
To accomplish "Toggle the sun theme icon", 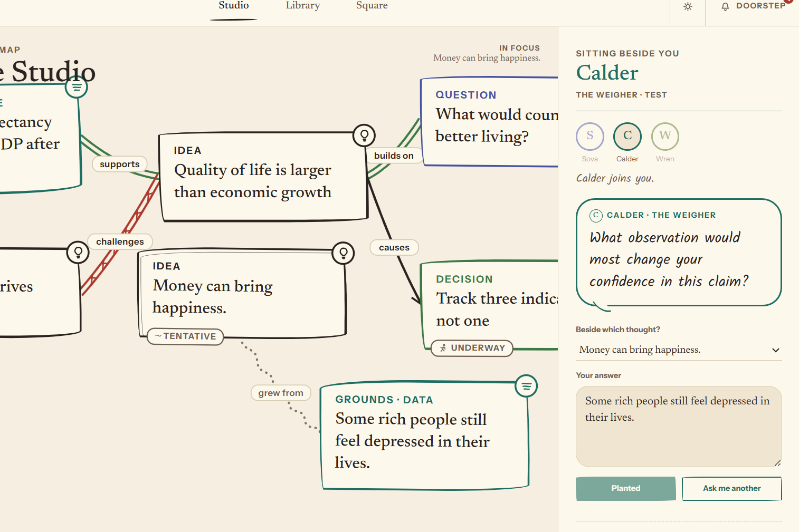I will 688,7.
